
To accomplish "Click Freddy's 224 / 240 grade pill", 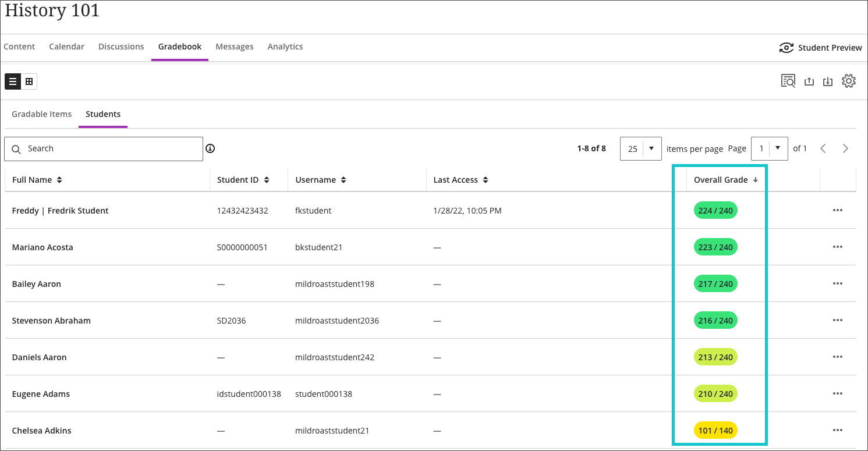I will (715, 211).
